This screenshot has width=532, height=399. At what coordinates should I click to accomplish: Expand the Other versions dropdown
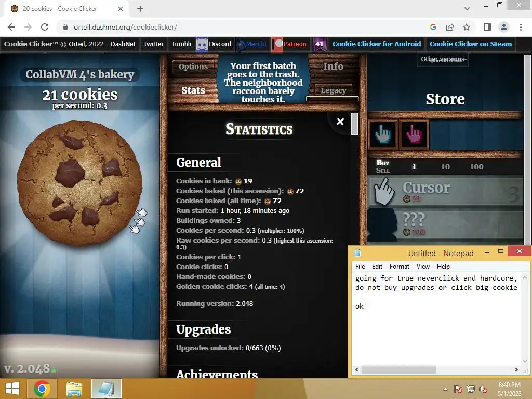443,59
